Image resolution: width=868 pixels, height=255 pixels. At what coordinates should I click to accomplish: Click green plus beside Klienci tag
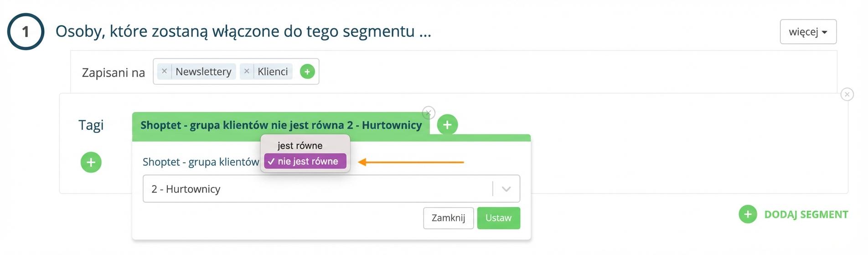pos(307,71)
